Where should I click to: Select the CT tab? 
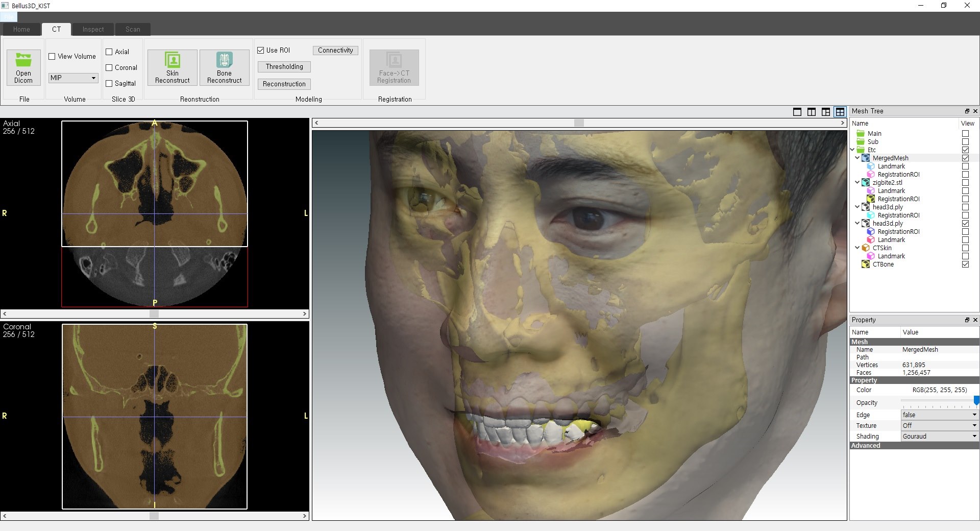click(x=56, y=30)
